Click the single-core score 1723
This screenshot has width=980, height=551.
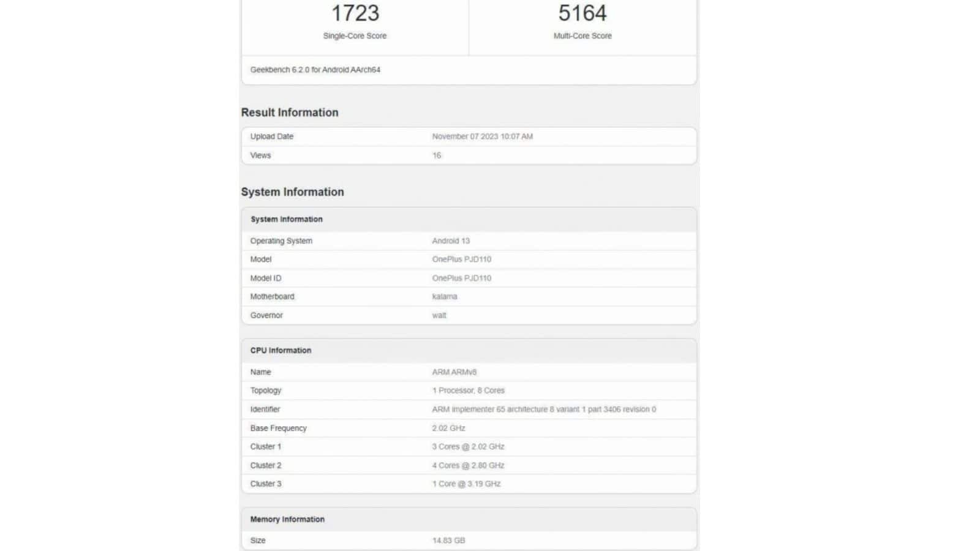pyautogui.click(x=355, y=13)
